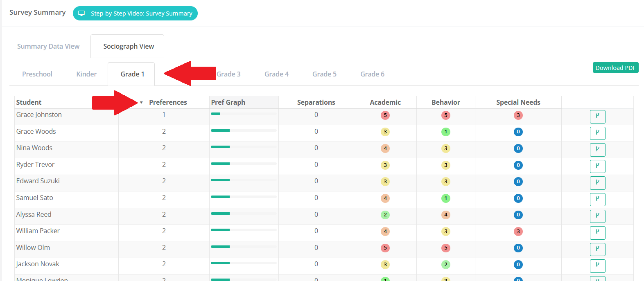This screenshot has height=281, width=644.
Task: Sort by Academic column header
Action: [385, 102]
